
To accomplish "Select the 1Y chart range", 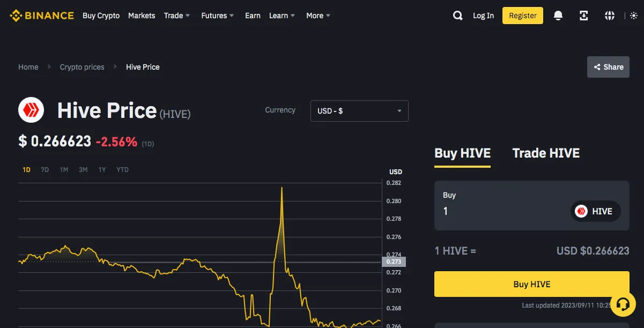I will coord(102,170).
